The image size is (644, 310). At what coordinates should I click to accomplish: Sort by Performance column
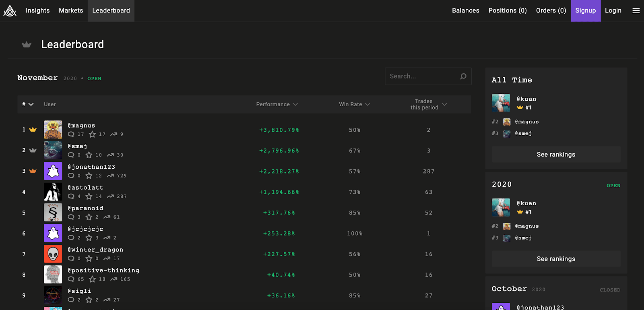pyautogui.click(x=277, y=104)
